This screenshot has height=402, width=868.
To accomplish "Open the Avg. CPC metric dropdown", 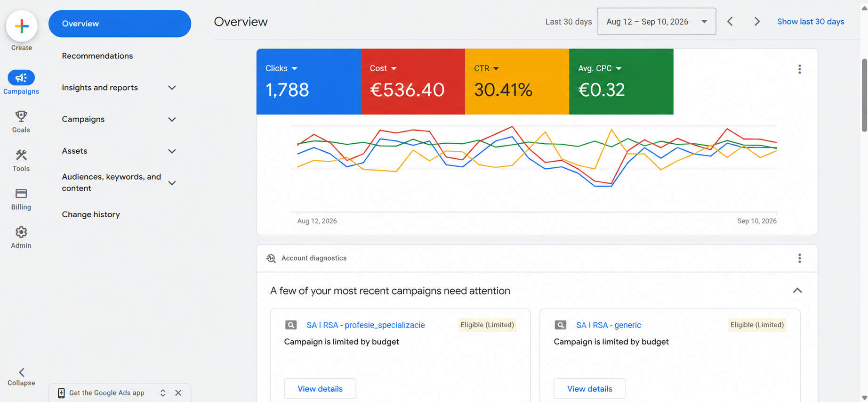I will (x=619, y=69).
